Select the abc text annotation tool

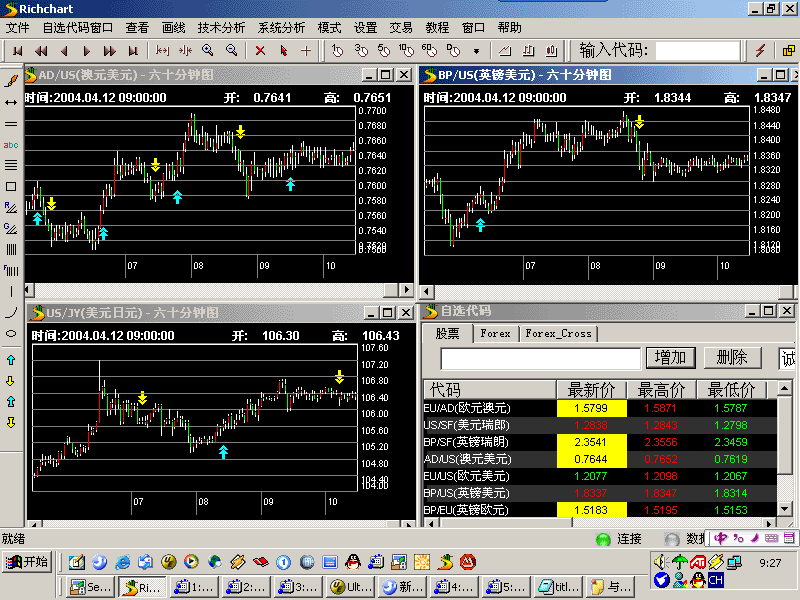coord(11,145)
